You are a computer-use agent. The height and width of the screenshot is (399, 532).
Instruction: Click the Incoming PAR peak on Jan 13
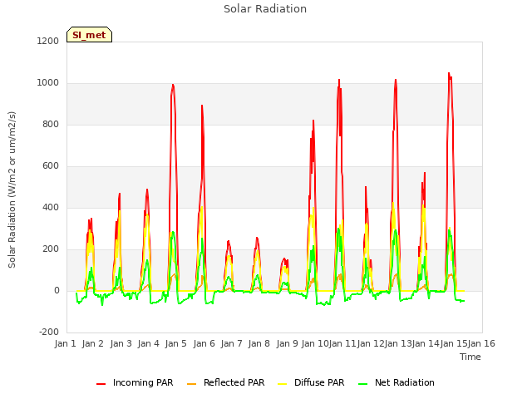point(396,80)
